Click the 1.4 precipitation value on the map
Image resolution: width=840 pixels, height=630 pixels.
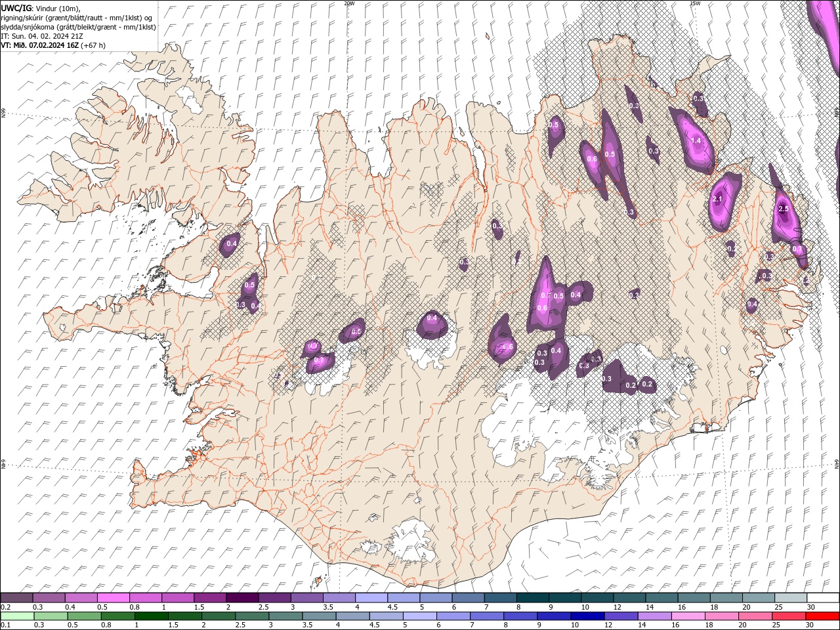(696, 140)
